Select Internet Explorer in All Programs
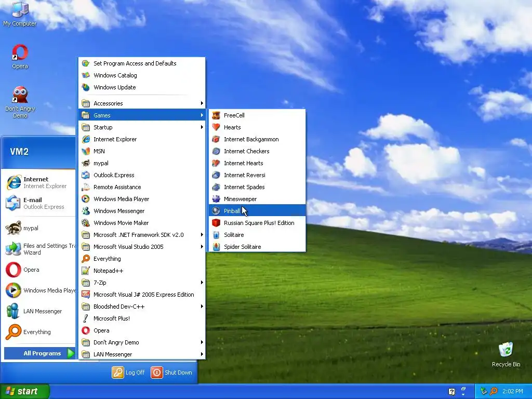 [142, 139]
